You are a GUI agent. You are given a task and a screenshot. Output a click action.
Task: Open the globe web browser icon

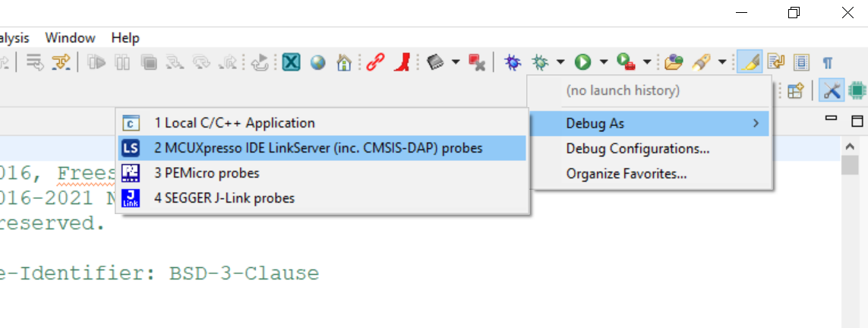pyautogui.click(x=317, y=62)
